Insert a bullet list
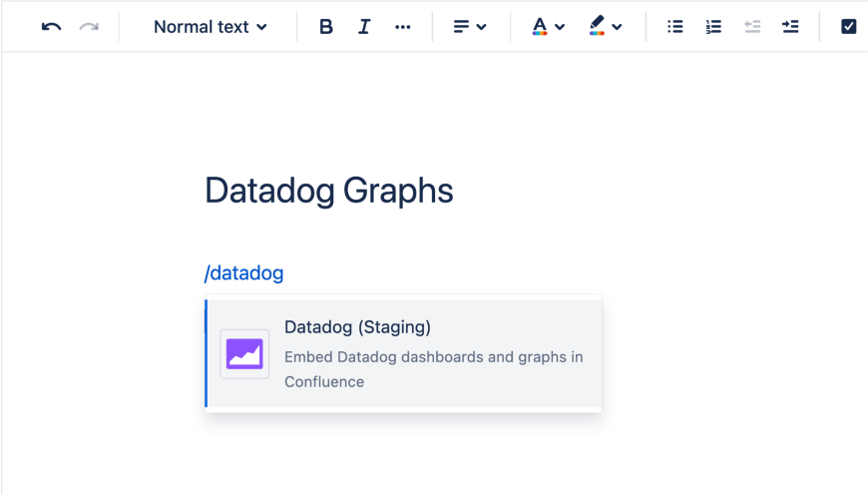 675,27
